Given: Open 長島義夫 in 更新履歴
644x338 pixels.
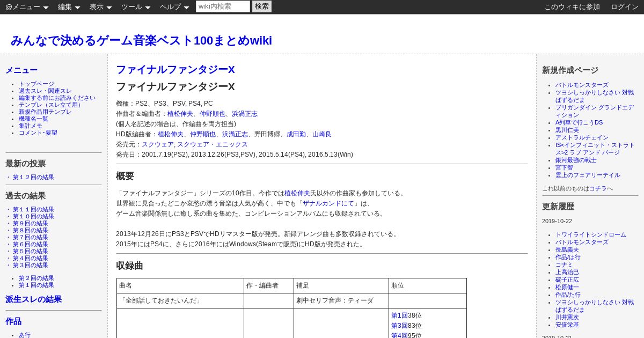Looking at the screenshot, I should [x=567, y=250].
